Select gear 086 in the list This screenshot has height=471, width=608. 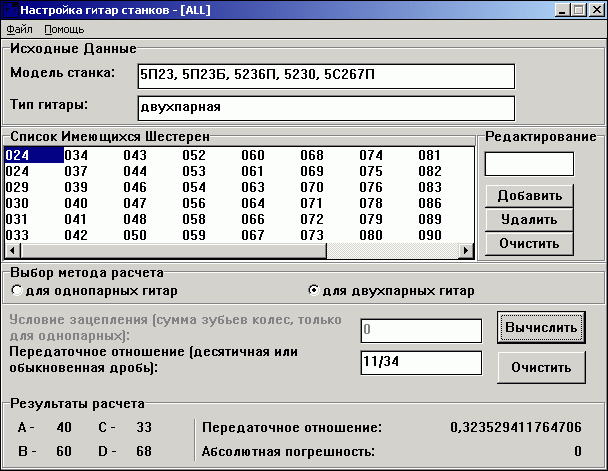430,203
